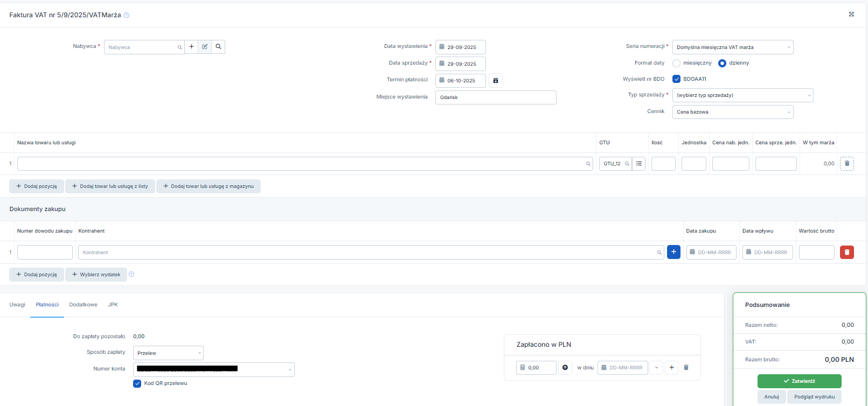The height and width of the screenshot is (406, 868).
Task: Delete product row using the dashed trash icon
Action: tap(846, 164)
